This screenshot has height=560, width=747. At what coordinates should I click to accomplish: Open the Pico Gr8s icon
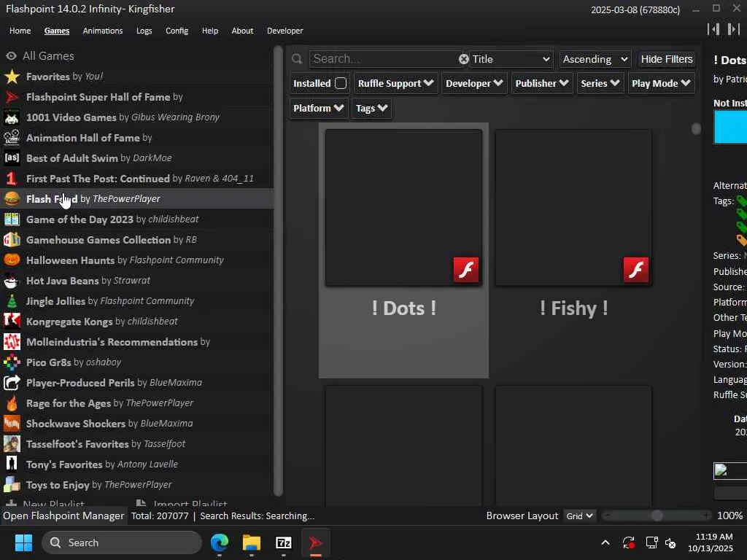(12, 362)
